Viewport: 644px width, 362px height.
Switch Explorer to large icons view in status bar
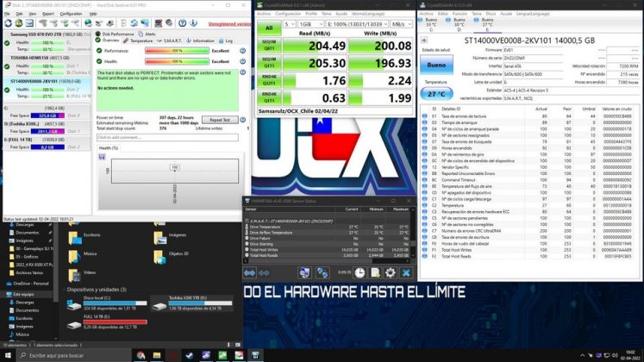pos(238,345)
